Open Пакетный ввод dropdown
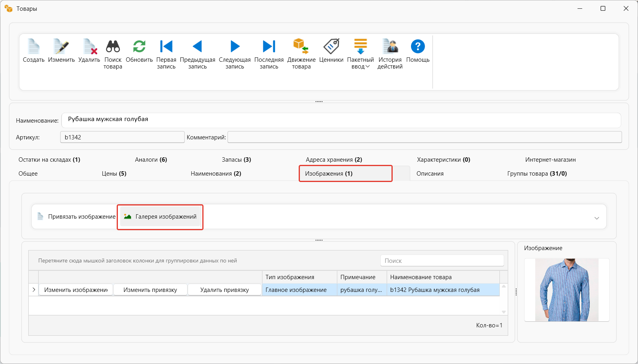This screenshot has width=638, height=364. [x=360, y=54]
